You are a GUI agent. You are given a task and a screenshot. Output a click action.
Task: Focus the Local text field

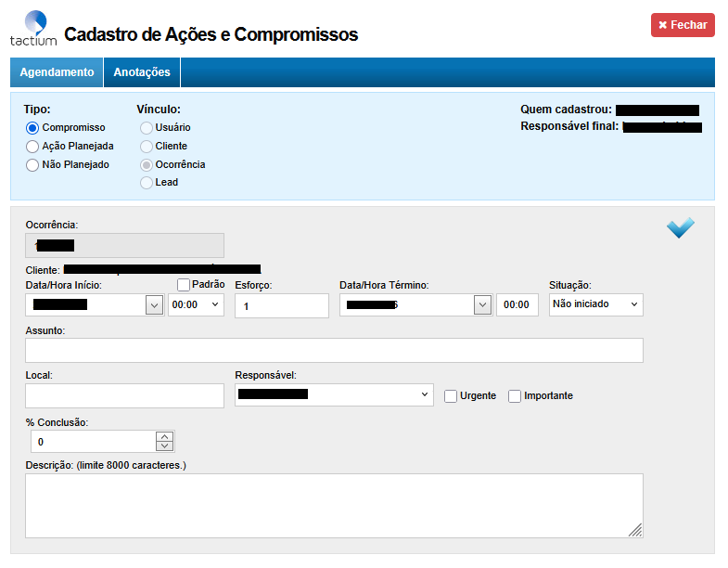coord(125,396)
